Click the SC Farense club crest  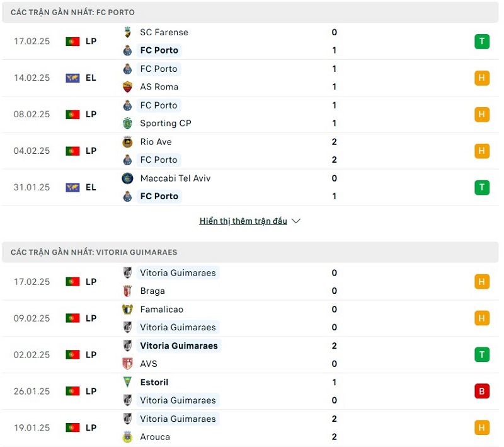coord(128,32)
